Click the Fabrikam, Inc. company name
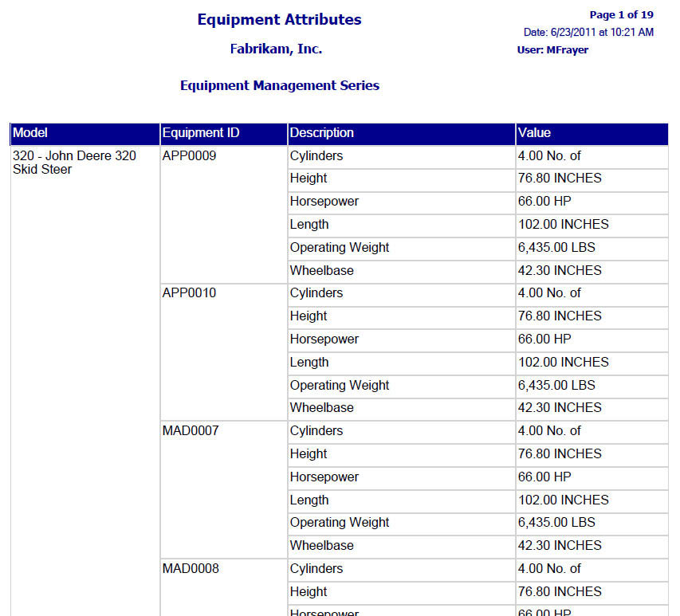 pos(276,49)
